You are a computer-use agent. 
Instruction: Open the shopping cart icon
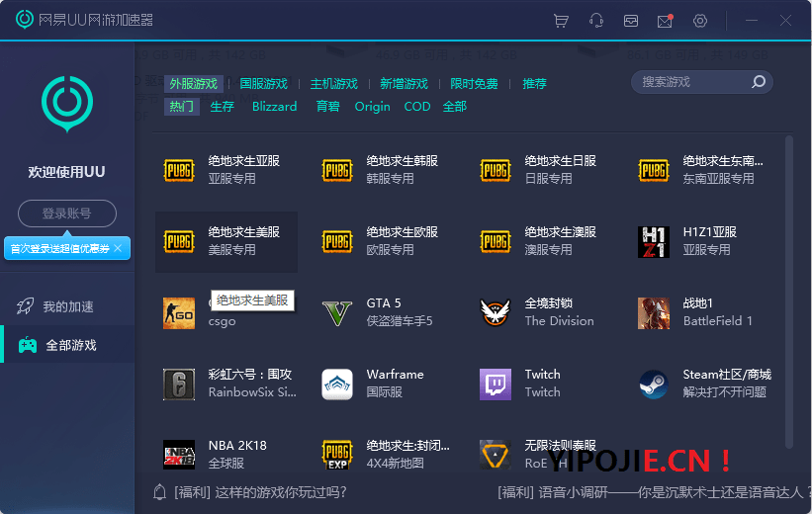[x=561, y=21]
